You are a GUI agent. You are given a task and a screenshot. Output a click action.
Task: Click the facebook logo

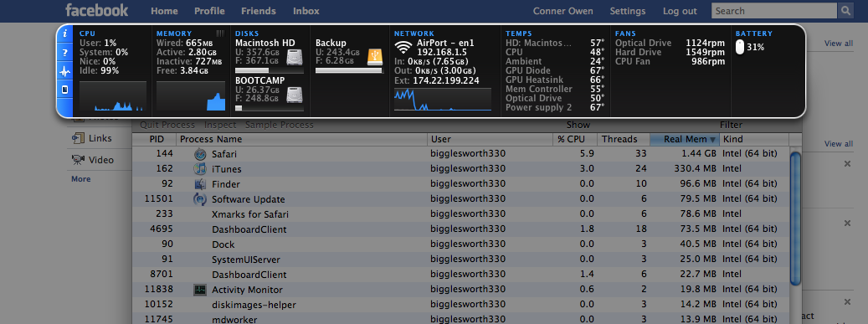coord(97,11)
